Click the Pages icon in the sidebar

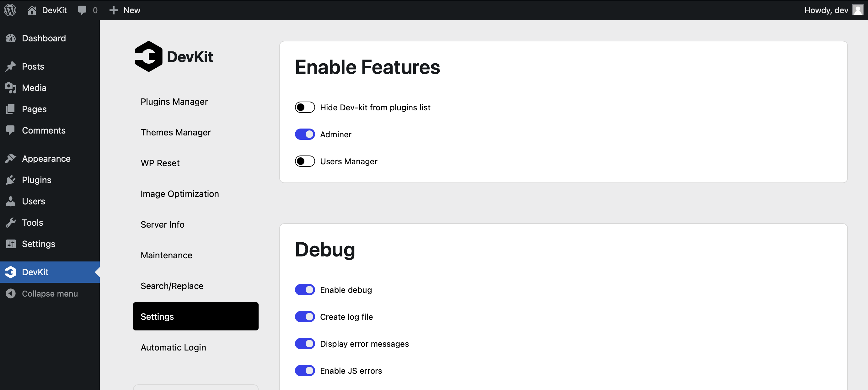(x=11, y=109)
